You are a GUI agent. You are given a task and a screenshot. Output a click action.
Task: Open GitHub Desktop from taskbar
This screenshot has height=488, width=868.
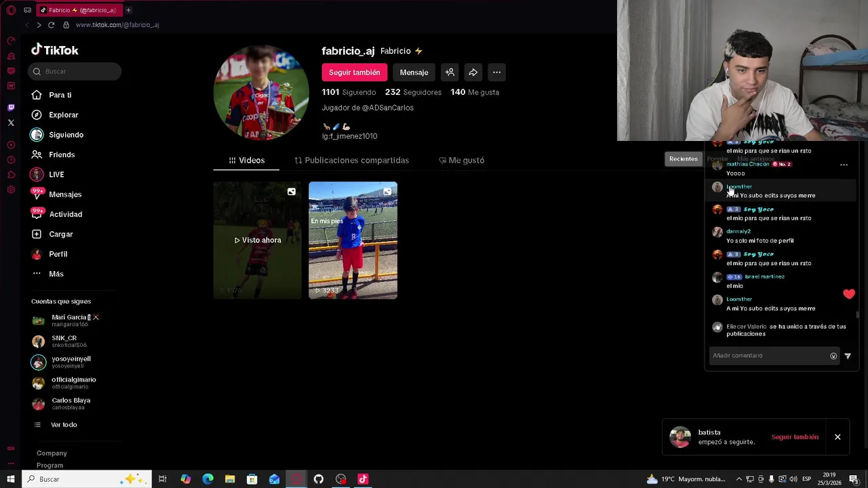click(x=319, y=479)
